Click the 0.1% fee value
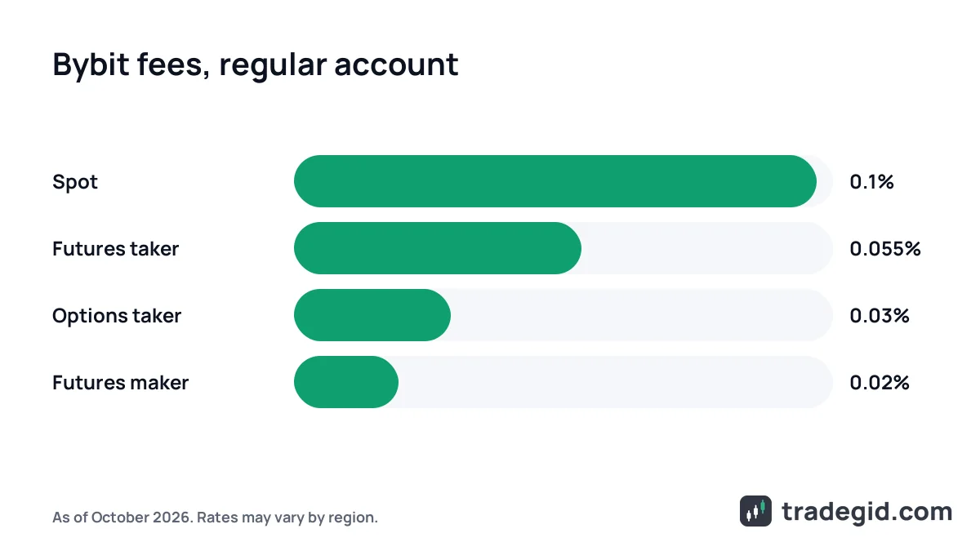The width and height of the screenshot is (980, 551). [871, 182]
